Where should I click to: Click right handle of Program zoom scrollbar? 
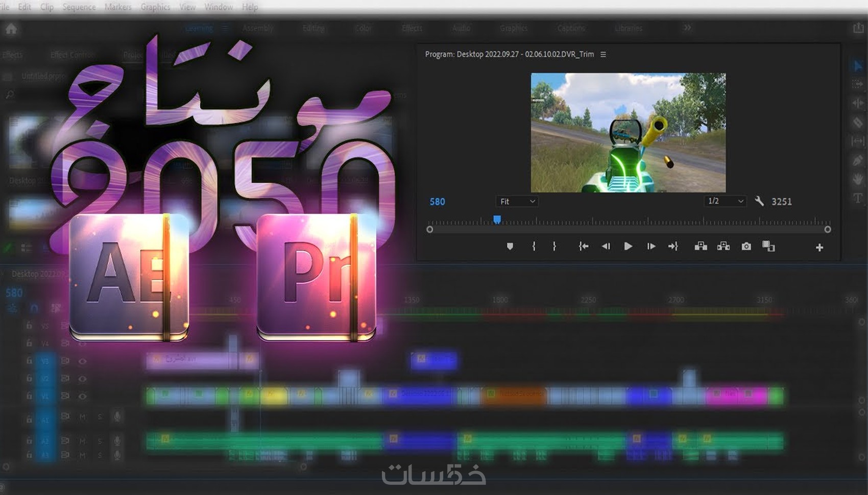point(828,230)
